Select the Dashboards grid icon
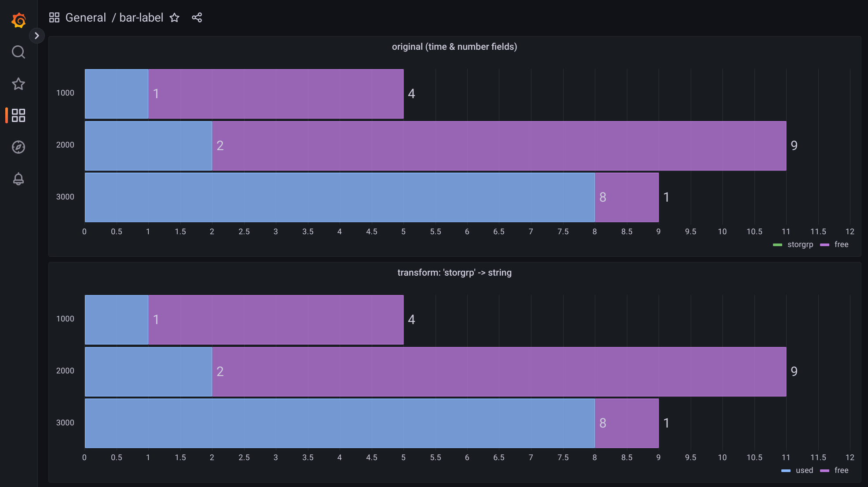The image size is (868, 487). point(18,115)
